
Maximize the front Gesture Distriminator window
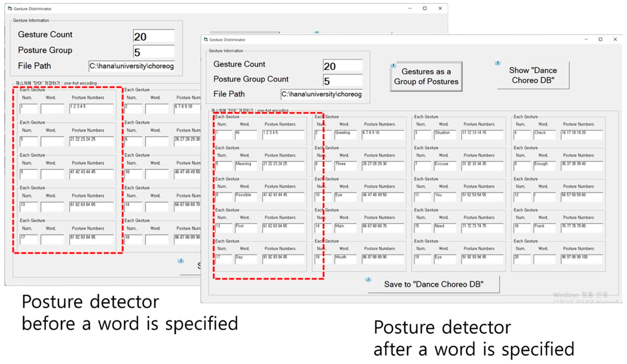coord(600,39)
